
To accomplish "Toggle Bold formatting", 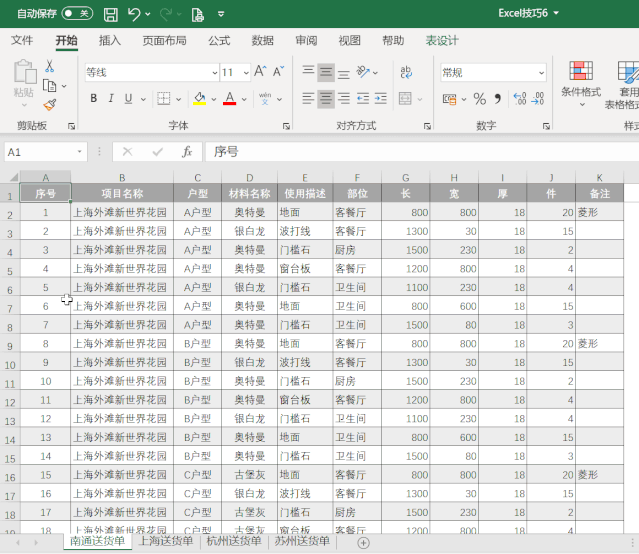I will coord(94,98).
